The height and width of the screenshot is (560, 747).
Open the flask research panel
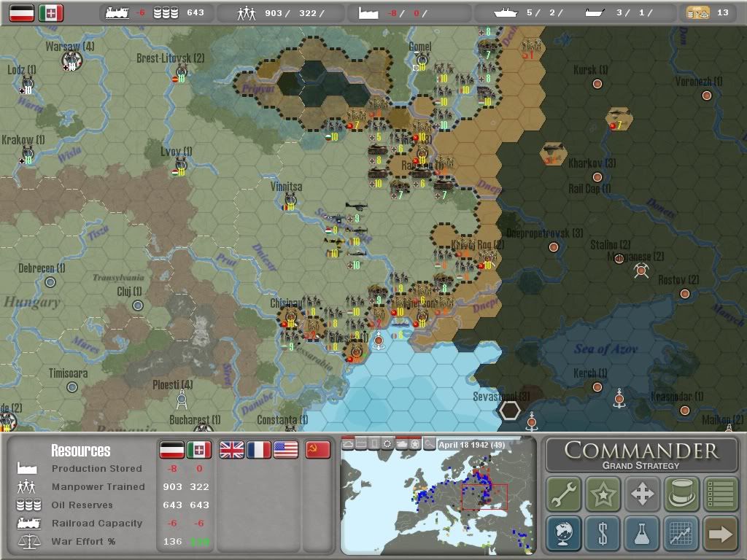pos(642,533)
